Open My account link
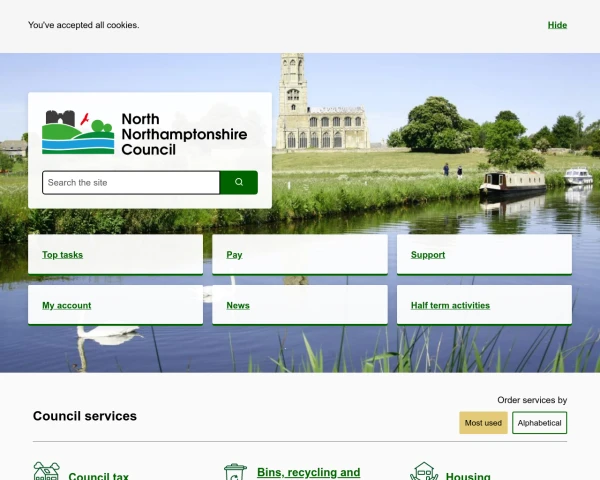This screenshot has height=480, width=600. tap(67, 305)
